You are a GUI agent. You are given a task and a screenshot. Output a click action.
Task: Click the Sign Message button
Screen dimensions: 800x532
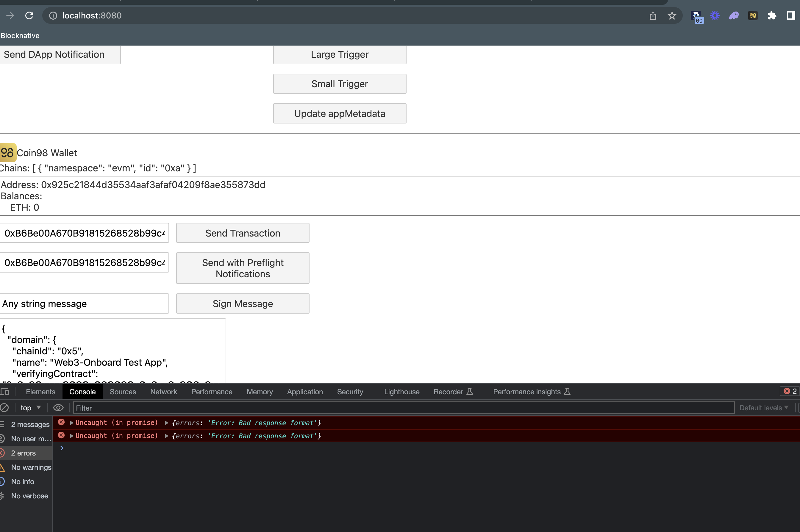[x=243, y=304]
